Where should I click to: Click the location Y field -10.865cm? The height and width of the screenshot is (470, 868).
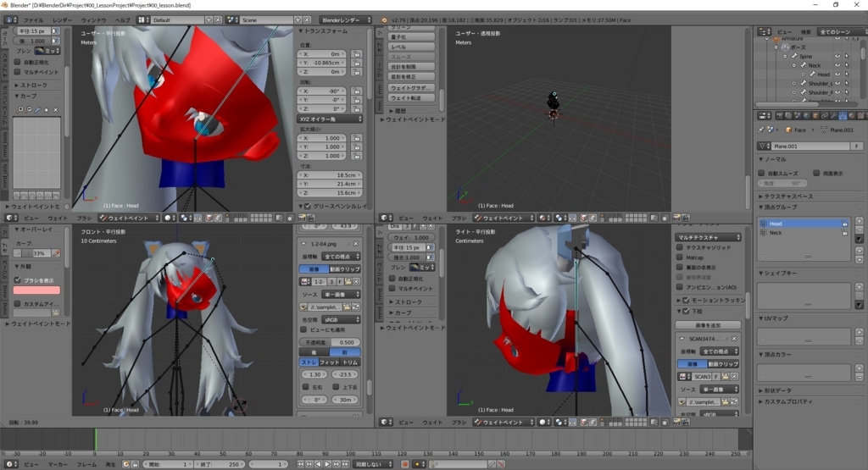[x=321, y=63]
